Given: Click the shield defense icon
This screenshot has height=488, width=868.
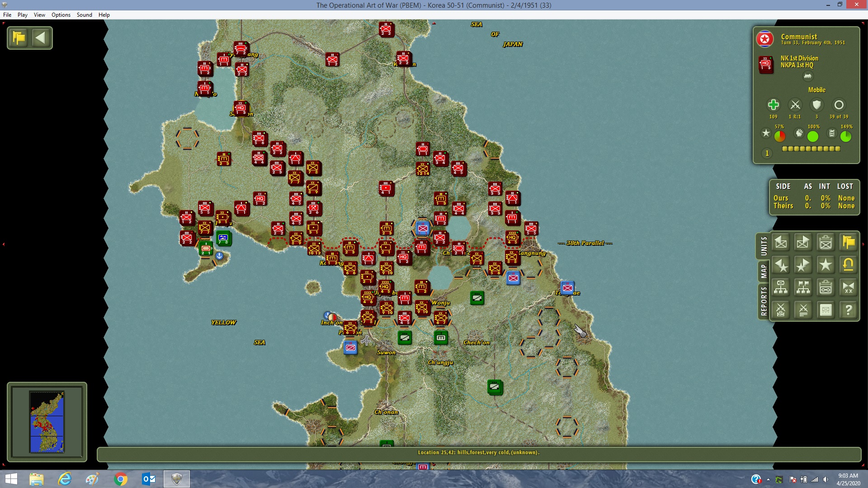Looking at the screenshot, I should [x=816, y=105].
